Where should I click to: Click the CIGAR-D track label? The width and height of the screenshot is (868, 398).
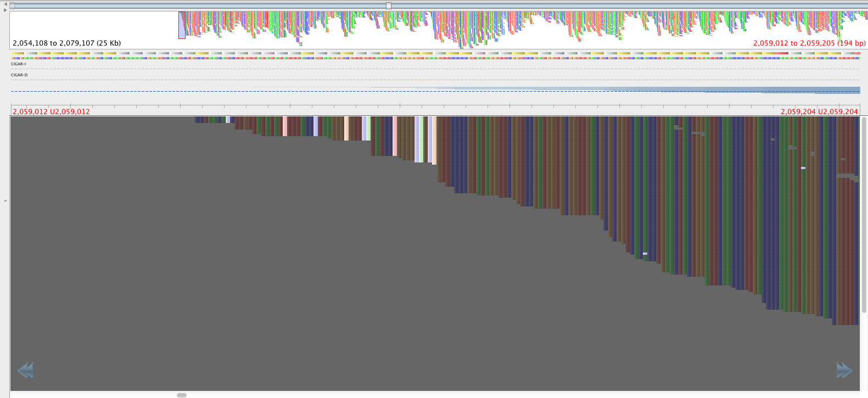click(x=19, y=75)
